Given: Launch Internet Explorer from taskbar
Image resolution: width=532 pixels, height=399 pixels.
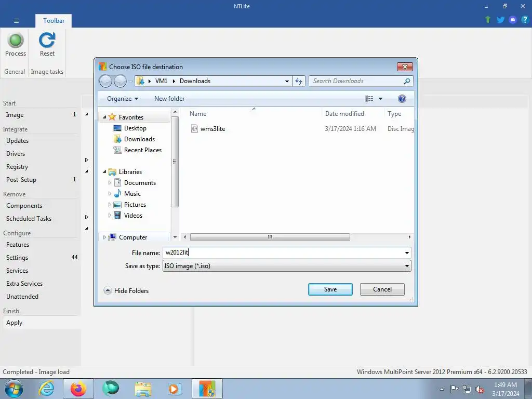Looking at the screenshot, I should click(46, 389).
